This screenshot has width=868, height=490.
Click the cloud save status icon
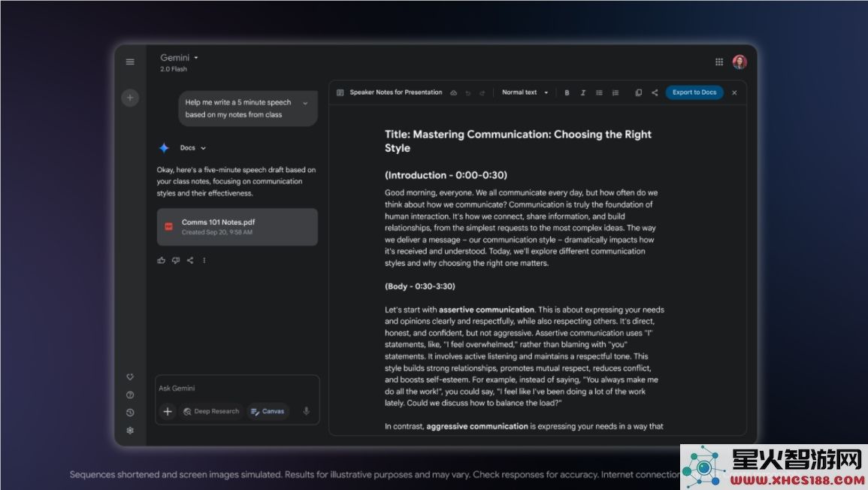(x=453, y=92)
